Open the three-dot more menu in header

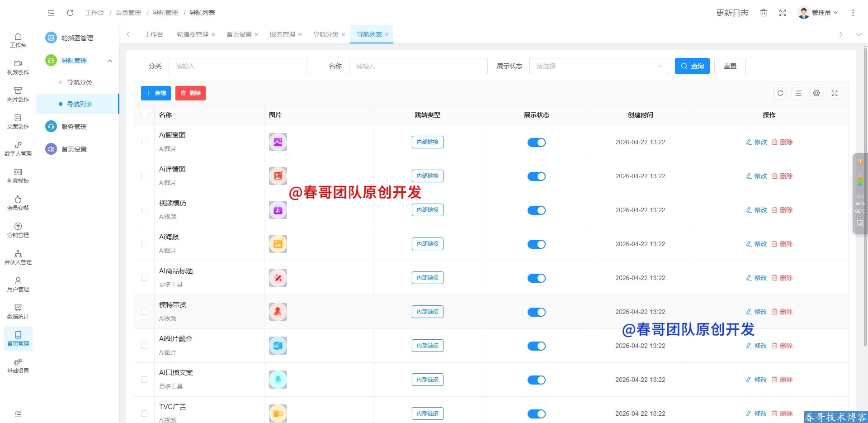pos(853,13)
